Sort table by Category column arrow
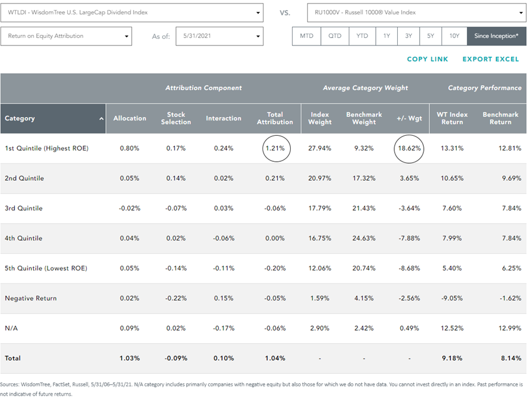Screen dimensions: 532x401 pyautogui.click(x=101, y=119)
